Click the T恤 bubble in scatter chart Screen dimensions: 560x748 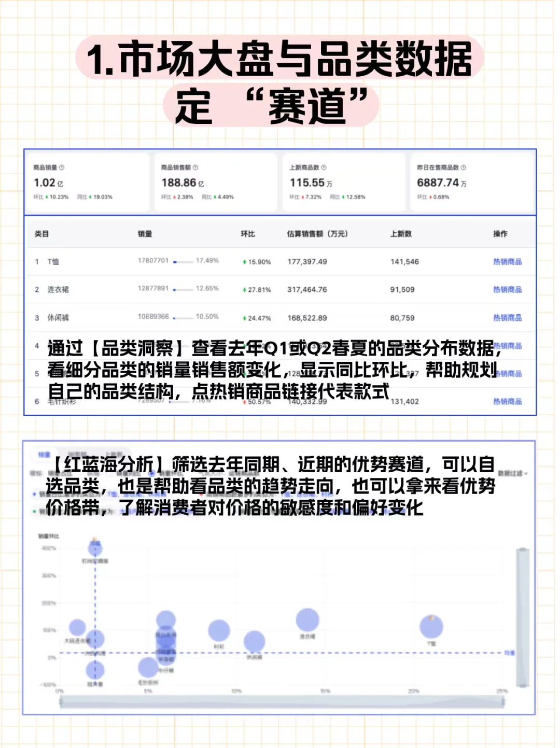point(431,627)
